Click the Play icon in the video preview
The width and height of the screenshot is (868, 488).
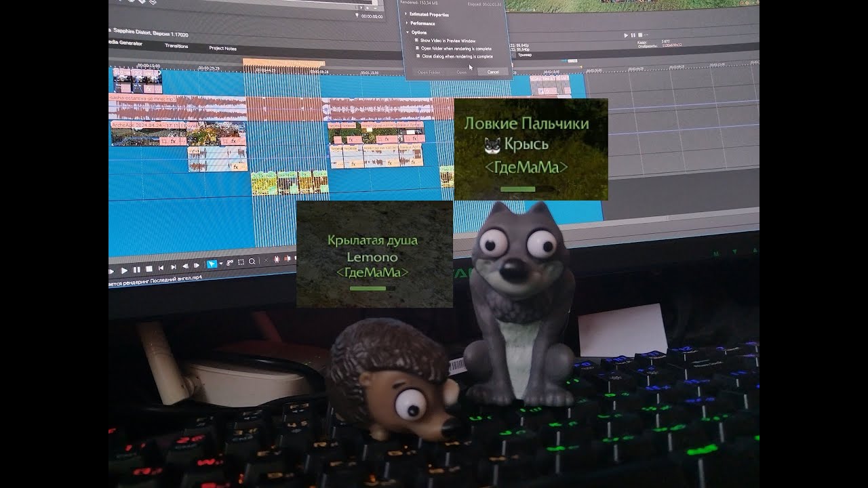pos(626,35)
